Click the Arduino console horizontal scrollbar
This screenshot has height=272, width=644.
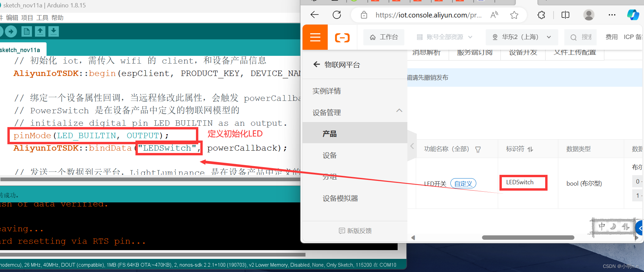pyautogui.click(x=153, y=255)
